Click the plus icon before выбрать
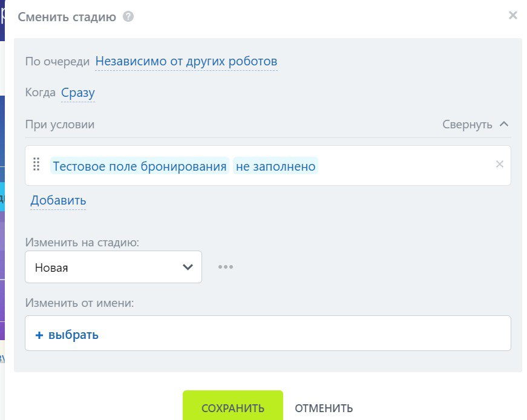This screenshot has width=527, height=420. coord(39,335)
